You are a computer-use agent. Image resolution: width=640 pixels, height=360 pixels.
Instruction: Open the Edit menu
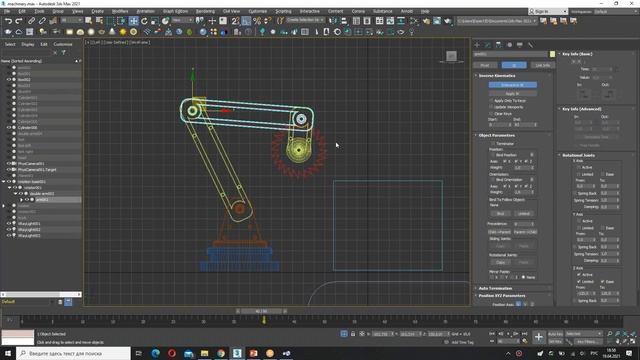(22, 11)
